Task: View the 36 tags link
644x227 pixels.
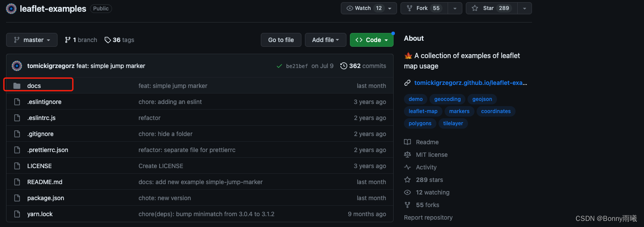Action: 119,40
